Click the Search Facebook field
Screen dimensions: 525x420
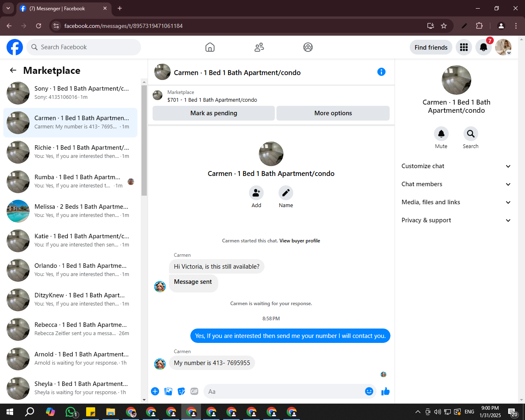(84, 47)
